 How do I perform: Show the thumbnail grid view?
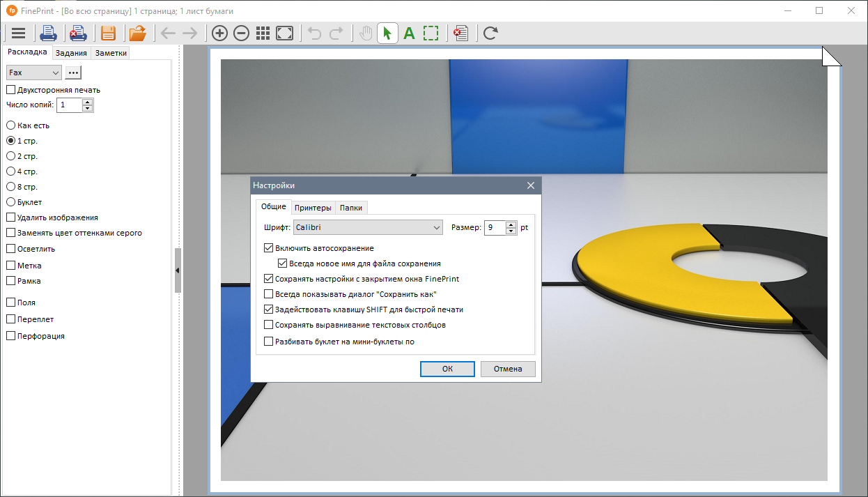[x=263, y=33]
